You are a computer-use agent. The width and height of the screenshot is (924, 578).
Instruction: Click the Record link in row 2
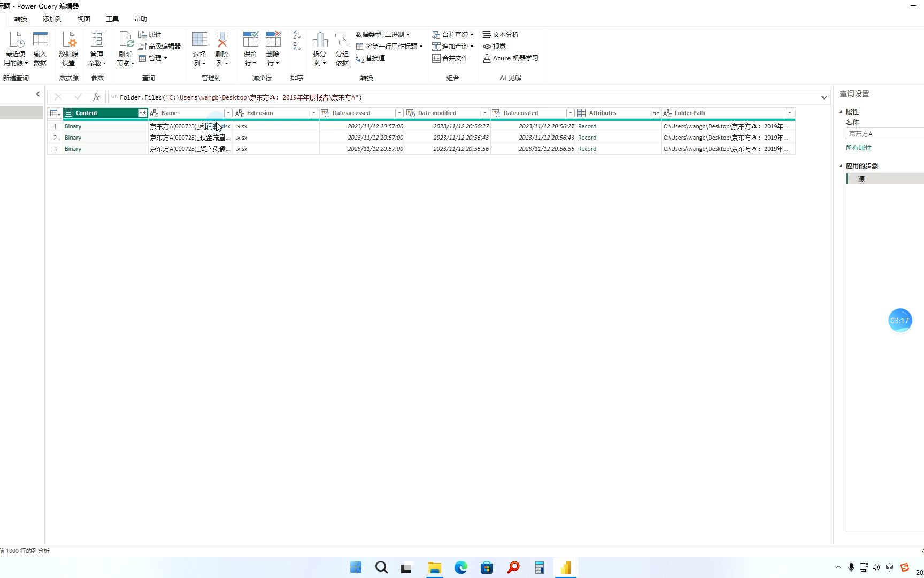tap(587, 138)
